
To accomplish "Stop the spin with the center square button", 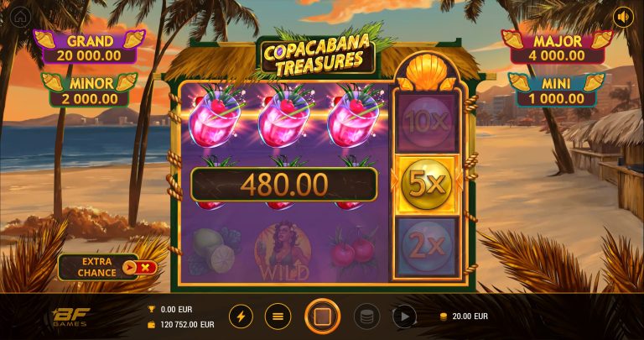I will [322, 316].
